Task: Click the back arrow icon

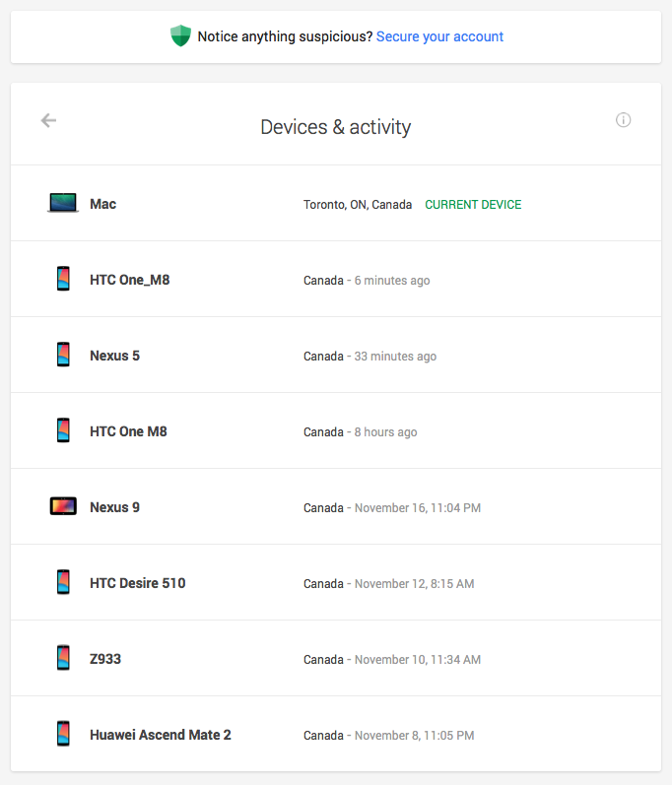Action: (x=48, y=120)
